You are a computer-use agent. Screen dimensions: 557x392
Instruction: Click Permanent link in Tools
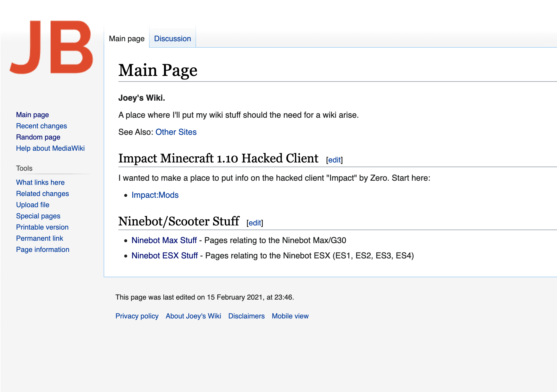(39, 238)
